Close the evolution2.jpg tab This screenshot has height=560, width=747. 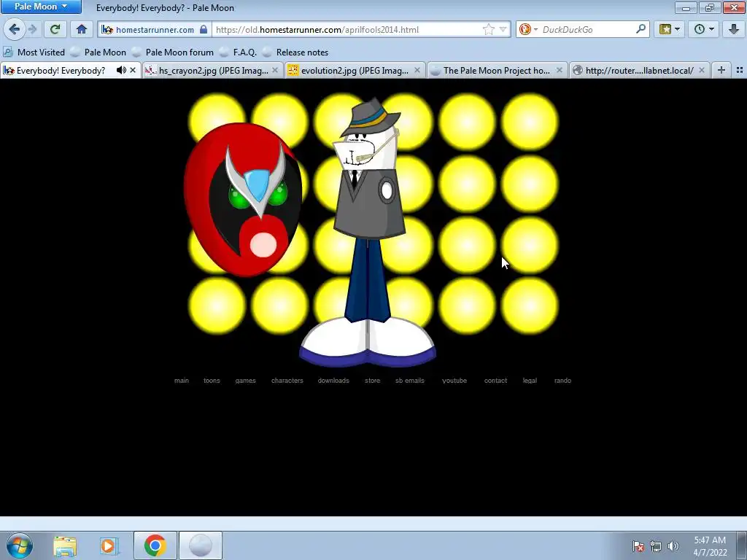(417, 71)
